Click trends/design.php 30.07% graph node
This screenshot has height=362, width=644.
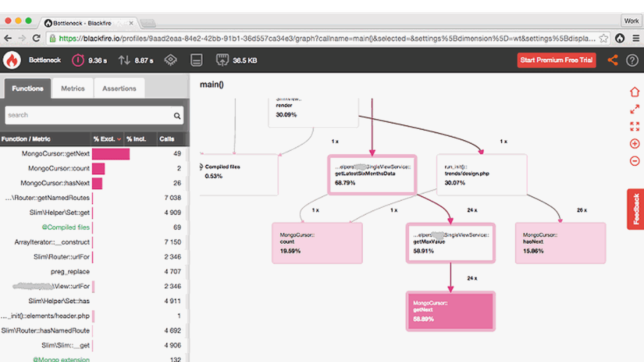point(482,175)
